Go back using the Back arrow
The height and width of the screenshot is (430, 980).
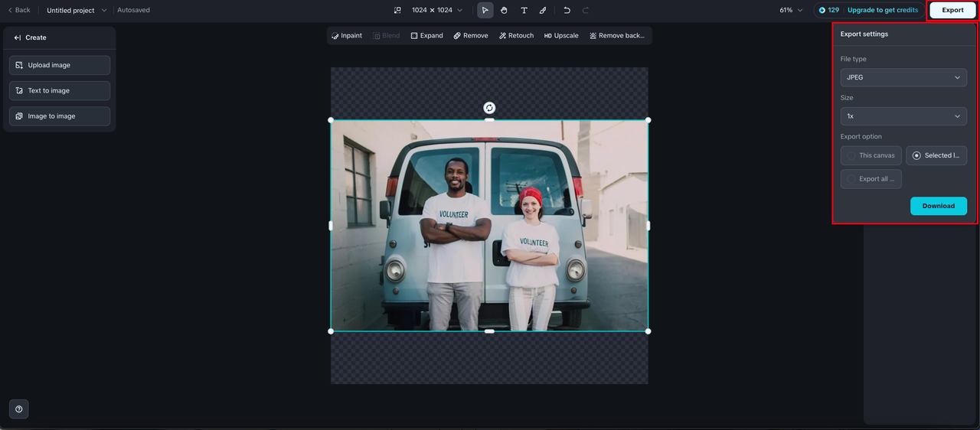pyautogui.click(x=19, y=10)
